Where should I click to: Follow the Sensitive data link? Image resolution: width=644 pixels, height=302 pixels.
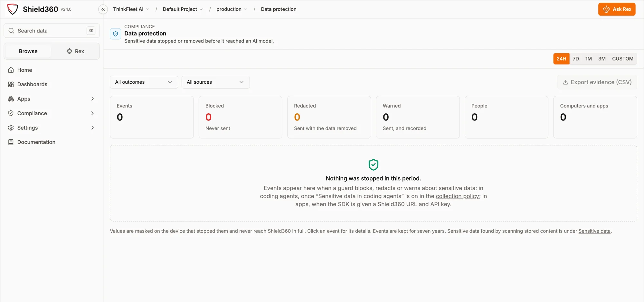(594, 231)
